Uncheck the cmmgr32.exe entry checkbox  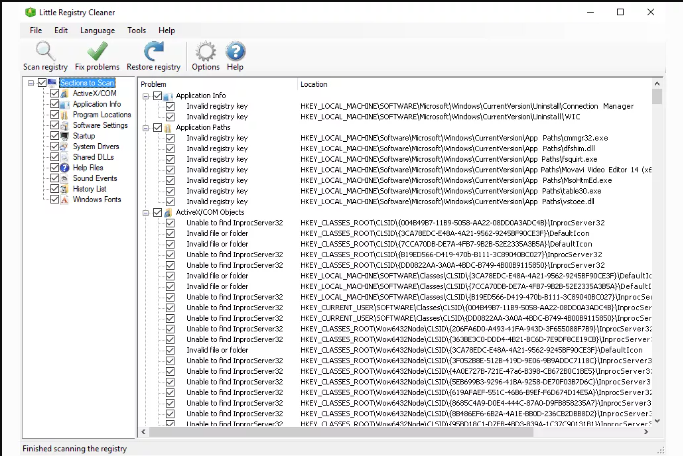pyautogui.click(x=170, y=138)
